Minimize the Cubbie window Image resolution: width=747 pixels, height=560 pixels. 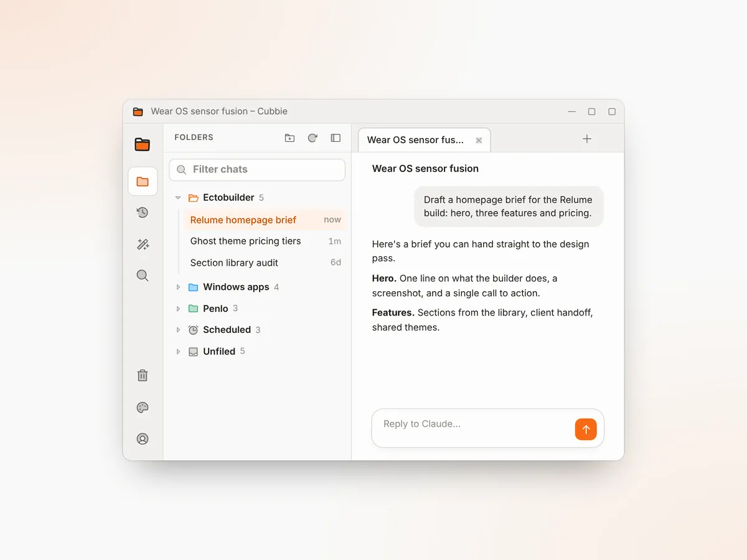571,112
